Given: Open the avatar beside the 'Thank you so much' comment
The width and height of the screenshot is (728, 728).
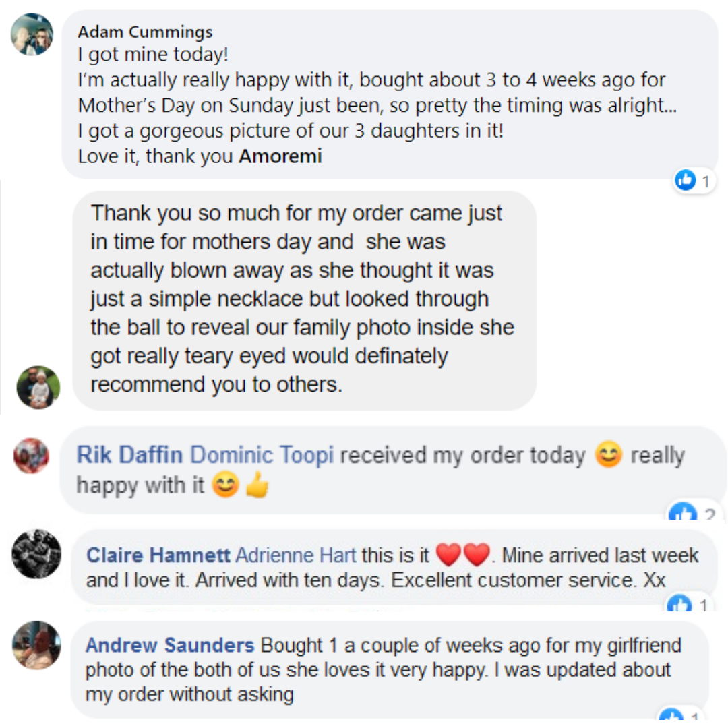Looking at the screenshot, I should 38,388.
